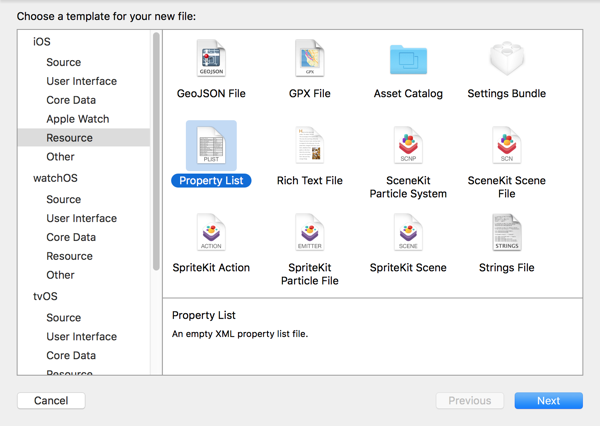
Task: Select the SpriteKit Scene template icon
Action: 408,234
